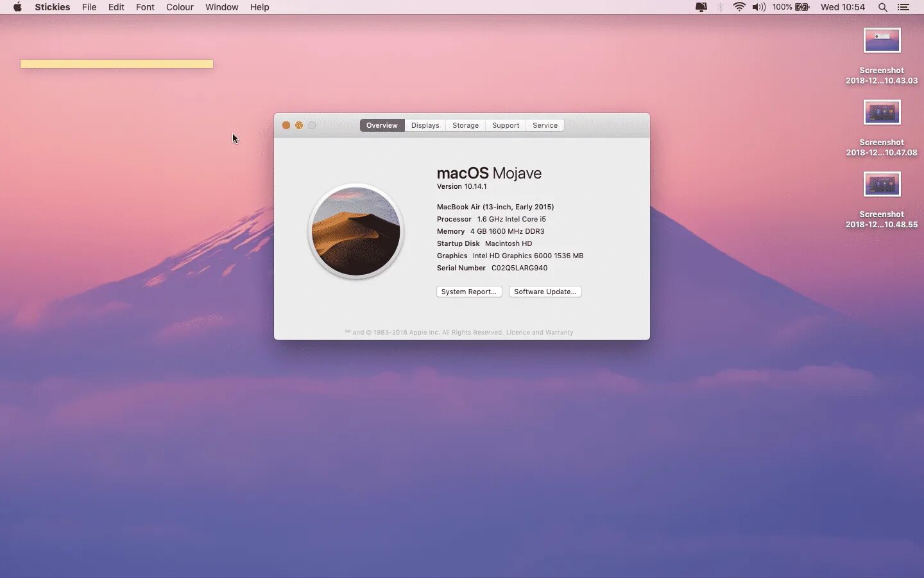Click the macOS Mojave dune logo
The image size is (924, 578).
356,231
